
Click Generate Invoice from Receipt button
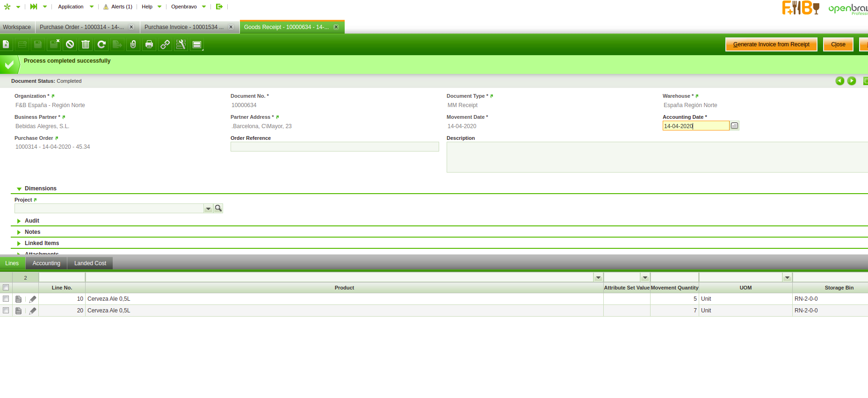pos(771,44)
